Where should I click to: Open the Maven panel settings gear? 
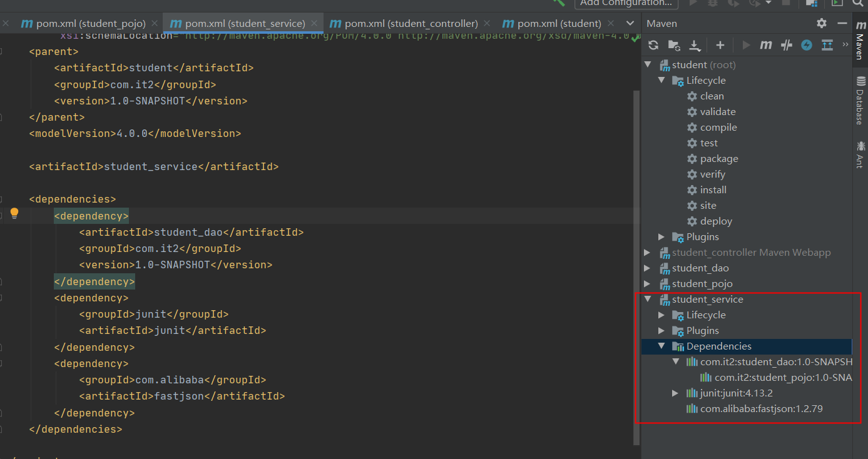pos(822,23)
